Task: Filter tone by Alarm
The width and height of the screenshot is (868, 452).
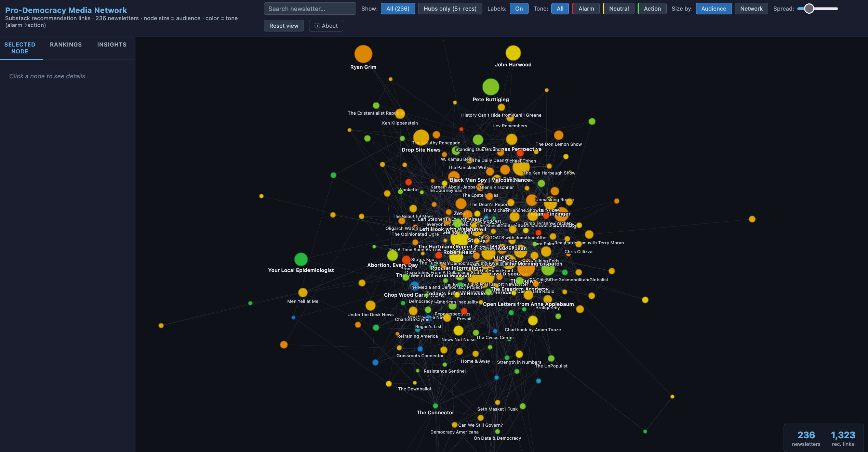Action: [586, 9]
